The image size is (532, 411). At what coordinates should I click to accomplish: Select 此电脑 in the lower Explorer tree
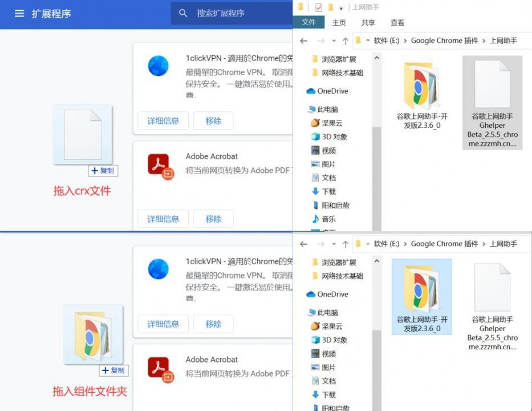323,312
